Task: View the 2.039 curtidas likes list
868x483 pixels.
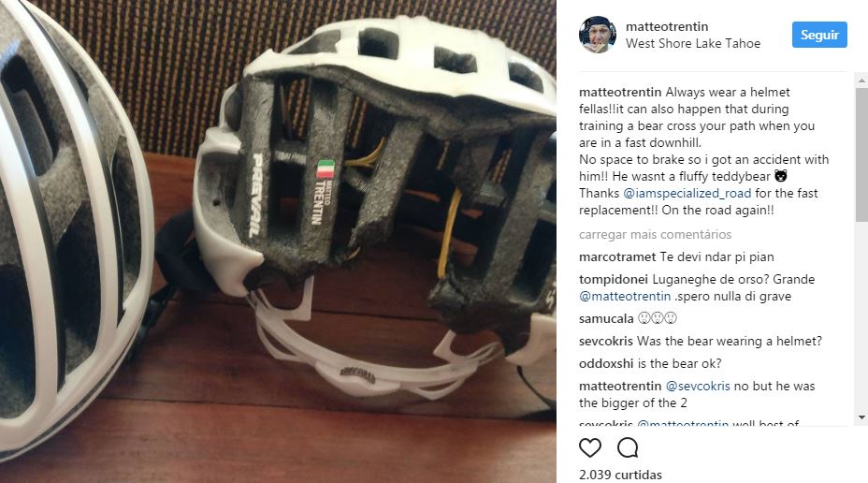Action: click(620, 475)
